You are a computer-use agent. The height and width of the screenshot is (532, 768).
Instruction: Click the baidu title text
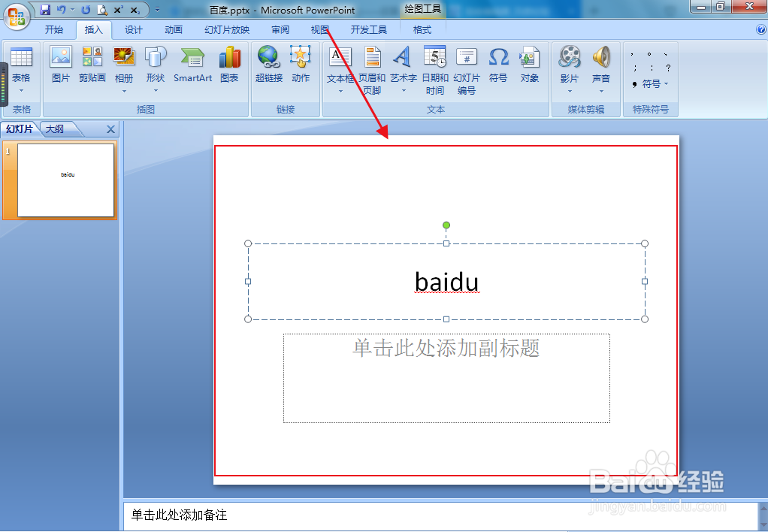point(446,282)
